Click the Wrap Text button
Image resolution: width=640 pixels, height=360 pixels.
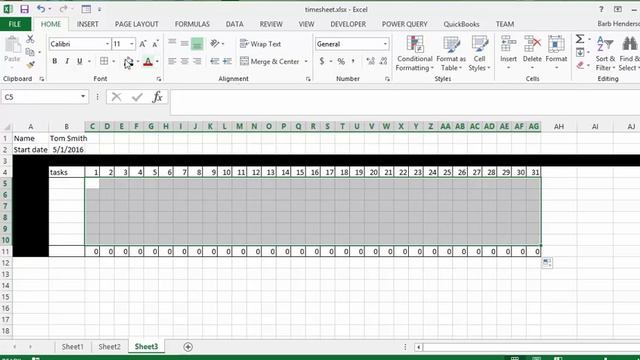260,44
